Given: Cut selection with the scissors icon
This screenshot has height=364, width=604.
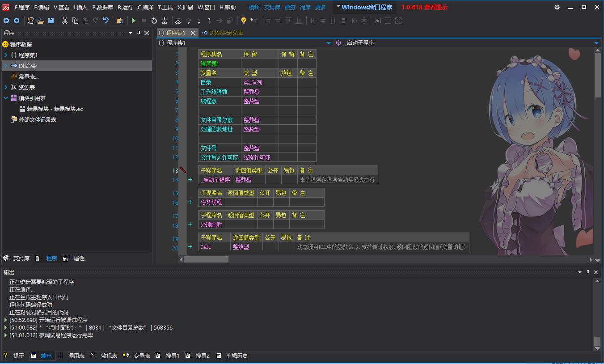Looking at the screenshot, I should coord(65,21).
